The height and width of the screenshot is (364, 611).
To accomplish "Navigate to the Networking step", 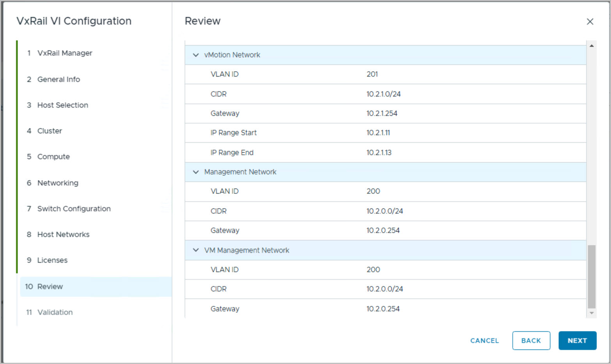I will 58,183.
